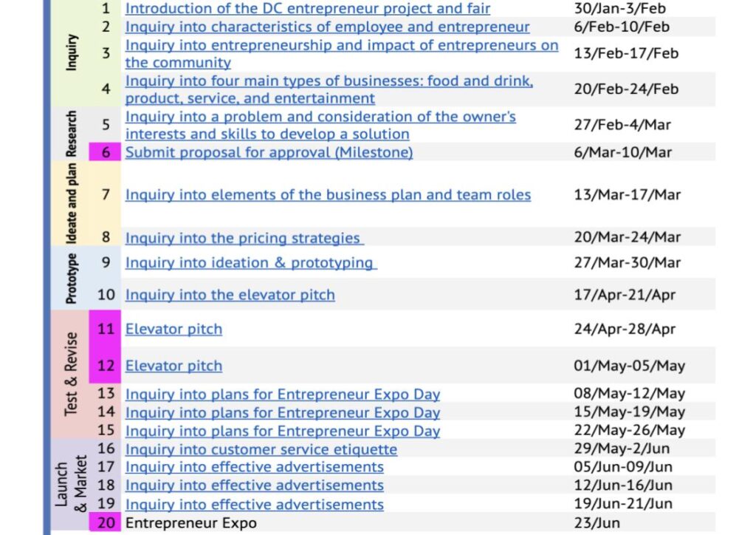Click "Submit proposal for approval (Milestone)" link

click(269, 153)
